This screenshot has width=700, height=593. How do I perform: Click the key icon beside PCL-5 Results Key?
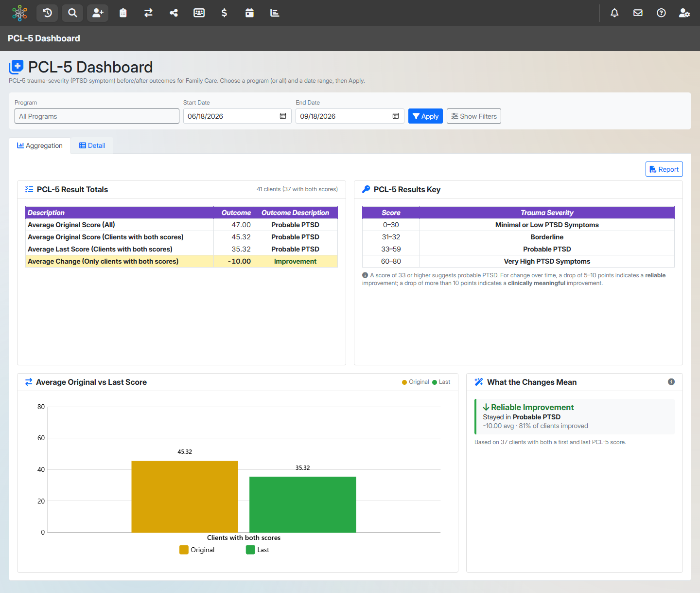tap(366, 189)
